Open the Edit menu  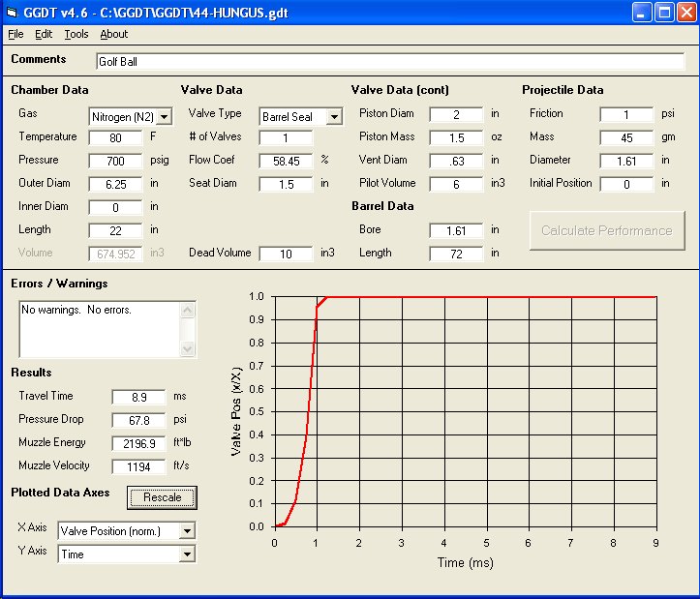44,34
